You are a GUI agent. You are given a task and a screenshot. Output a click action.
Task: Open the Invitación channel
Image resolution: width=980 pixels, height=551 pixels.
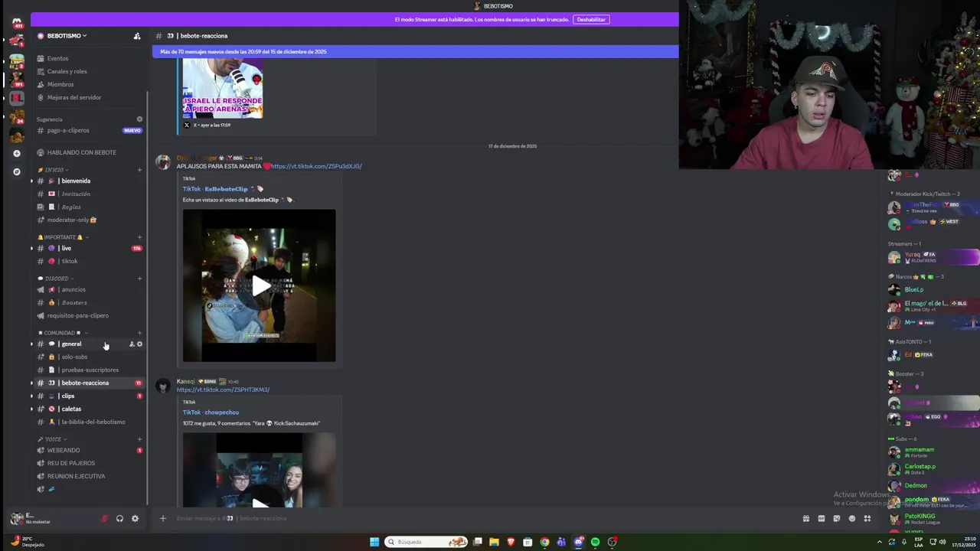pyautogui.click(x=76, y=194)
